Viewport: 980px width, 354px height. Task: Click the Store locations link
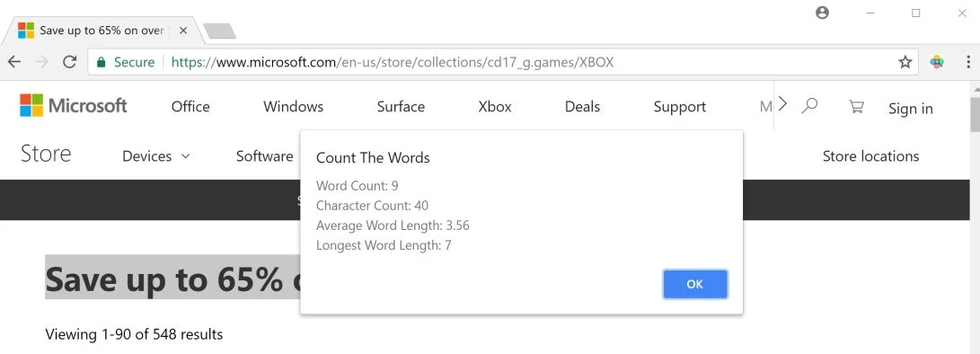tap(870, 156)
